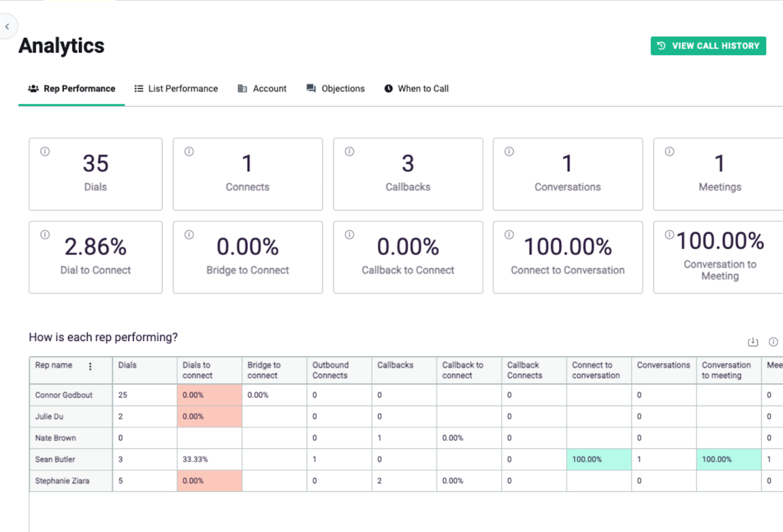The height and width of the screenshot is (532, 783).
Task: Click info icon on Connects card
Action: 189,151
